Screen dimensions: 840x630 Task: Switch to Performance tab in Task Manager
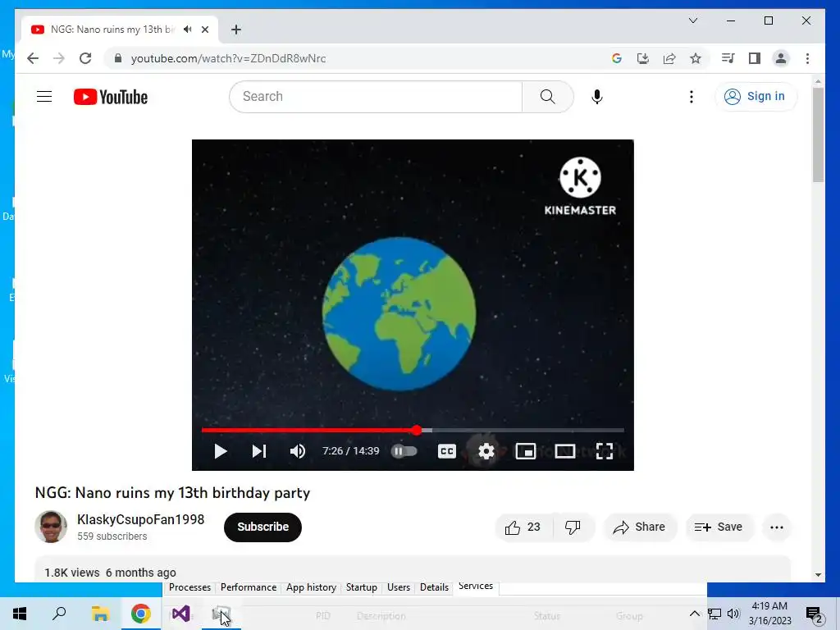249,587
